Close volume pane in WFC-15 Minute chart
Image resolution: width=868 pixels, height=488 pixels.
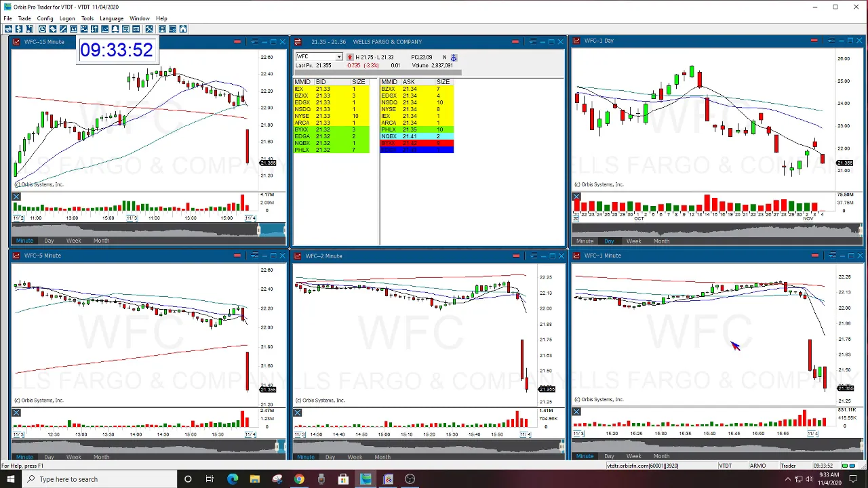pos(16,197)
